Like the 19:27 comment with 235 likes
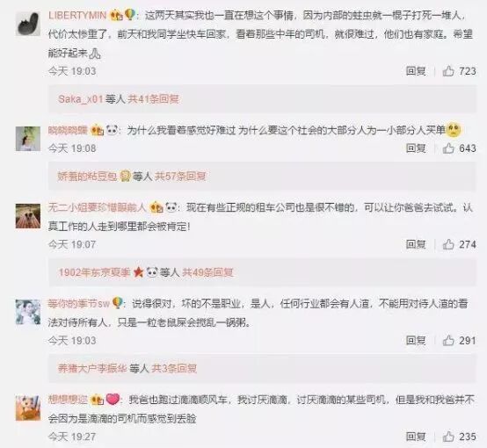The image size is (487, 448). click(448, 437)
